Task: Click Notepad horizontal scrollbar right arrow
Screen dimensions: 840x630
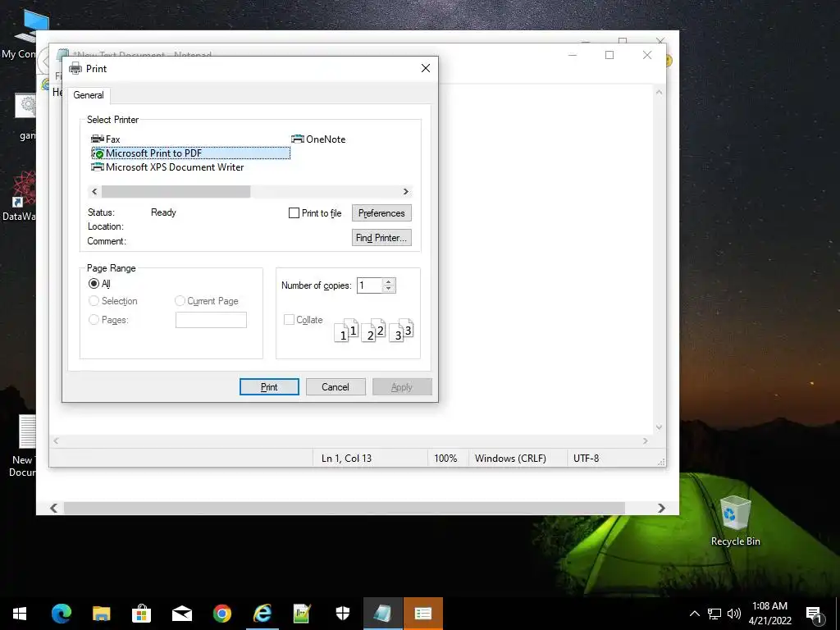Action: pyautogui.click(x=646, y=441)
